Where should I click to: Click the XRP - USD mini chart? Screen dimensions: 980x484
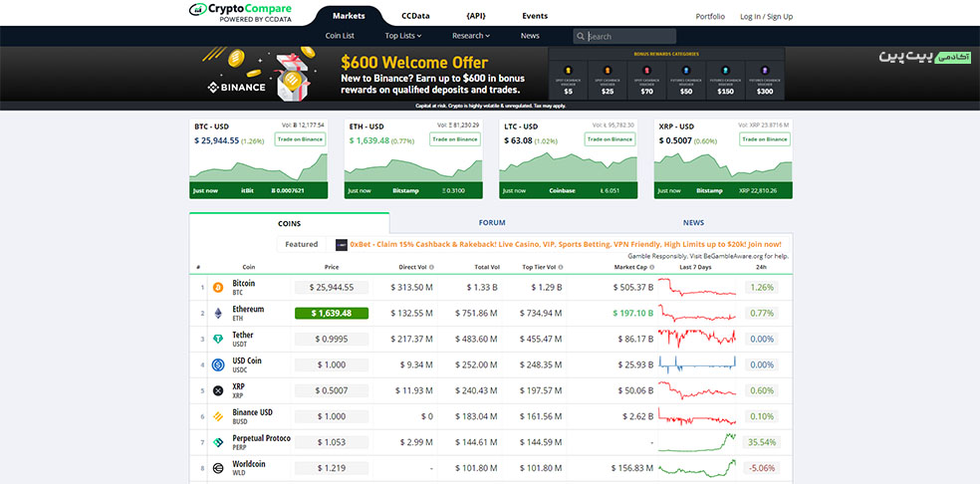pyautogui.click(x=723, y=167)
